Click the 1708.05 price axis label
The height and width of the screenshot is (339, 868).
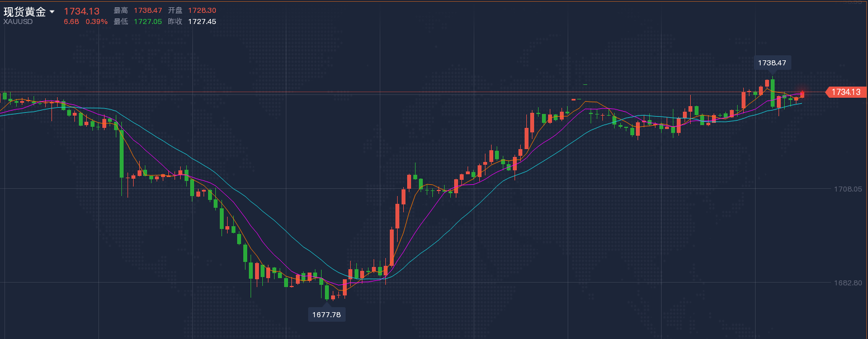pyautogui.click(x=846, y=189)
